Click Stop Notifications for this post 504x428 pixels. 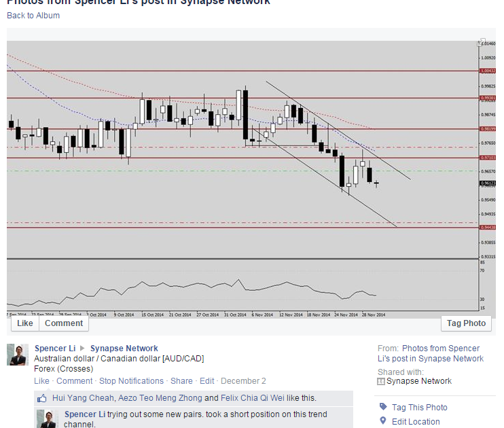click(131, 381)
